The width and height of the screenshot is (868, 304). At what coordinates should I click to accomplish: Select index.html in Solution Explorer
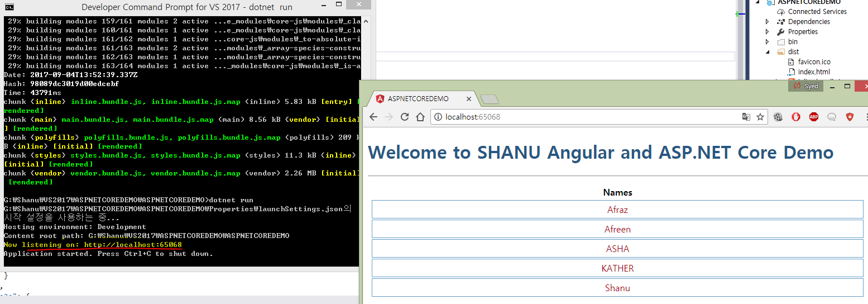point(814,72)
